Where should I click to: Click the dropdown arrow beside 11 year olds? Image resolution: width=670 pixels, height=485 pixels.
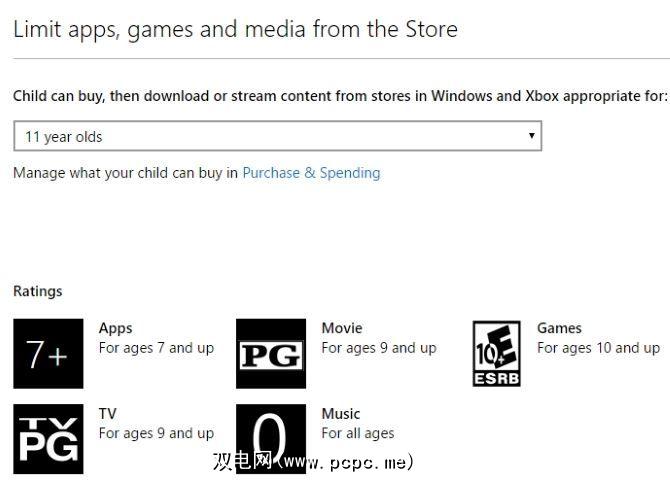click(x=531, y=136)
